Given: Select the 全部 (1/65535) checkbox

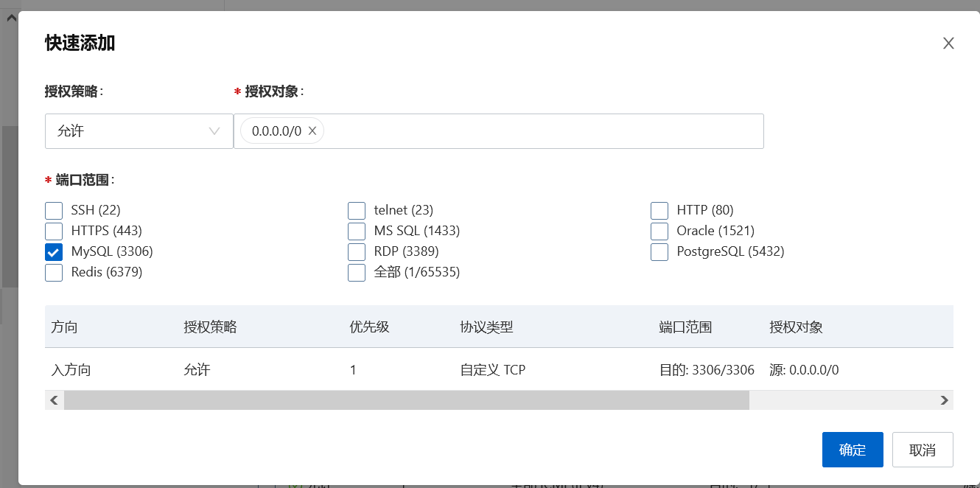Looking at the screenshot, I should click(357, 273).
